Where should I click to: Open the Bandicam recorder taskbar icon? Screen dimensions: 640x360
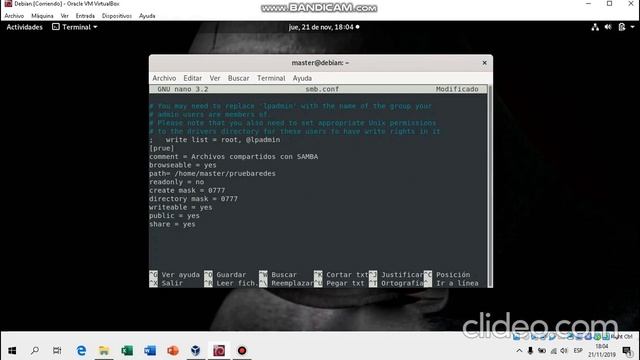pyautogui.click(x=242, y=351)
